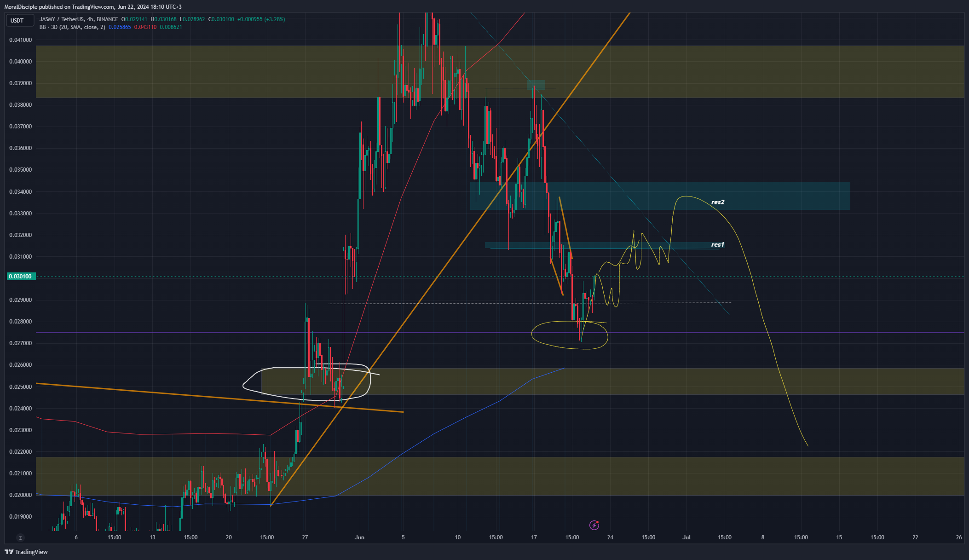
Task: Click the Jul label on time axis
Action: tap(686, 537)
